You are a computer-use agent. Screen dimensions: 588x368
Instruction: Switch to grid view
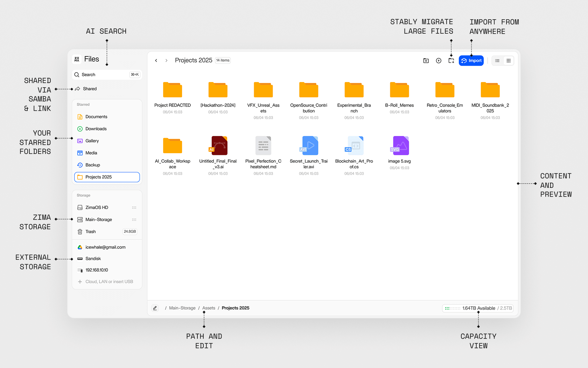(x=509, y=61)
